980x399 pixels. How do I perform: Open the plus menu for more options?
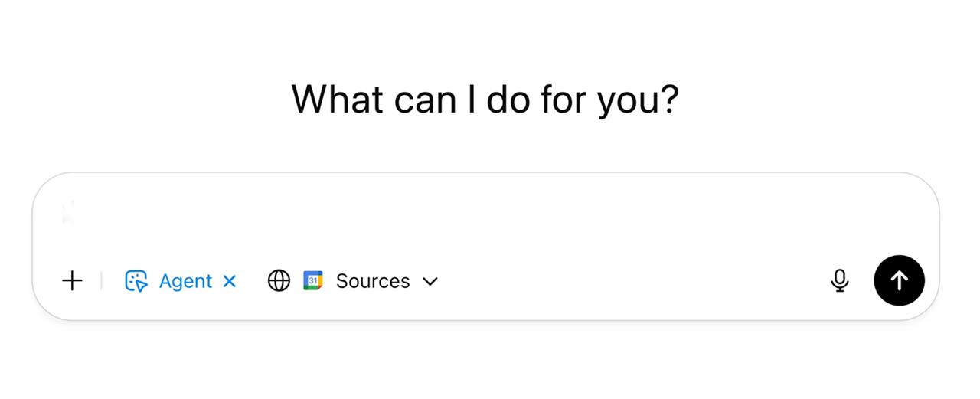click(x=72, y=281)
